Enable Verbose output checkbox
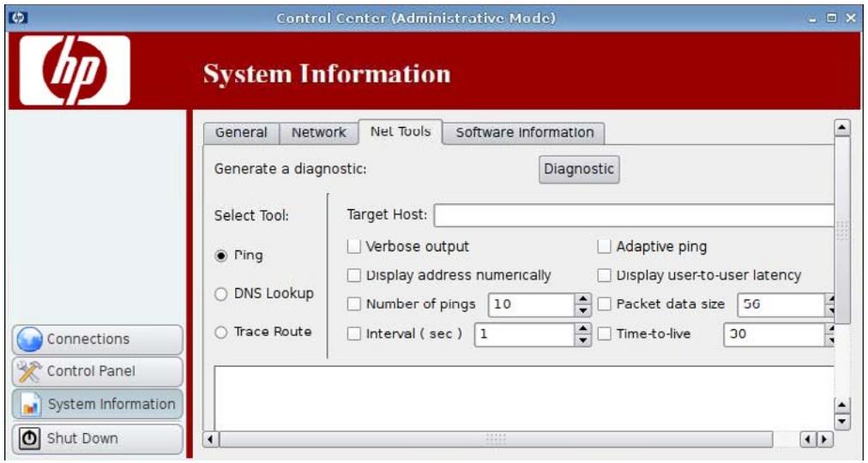The height and width of the screenshot is (463, 868). 353,247
